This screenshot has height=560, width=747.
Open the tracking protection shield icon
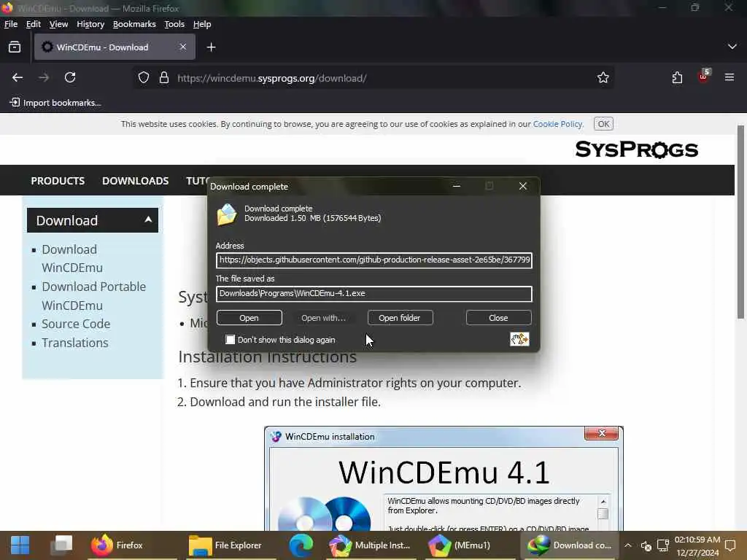coord(144,77)
